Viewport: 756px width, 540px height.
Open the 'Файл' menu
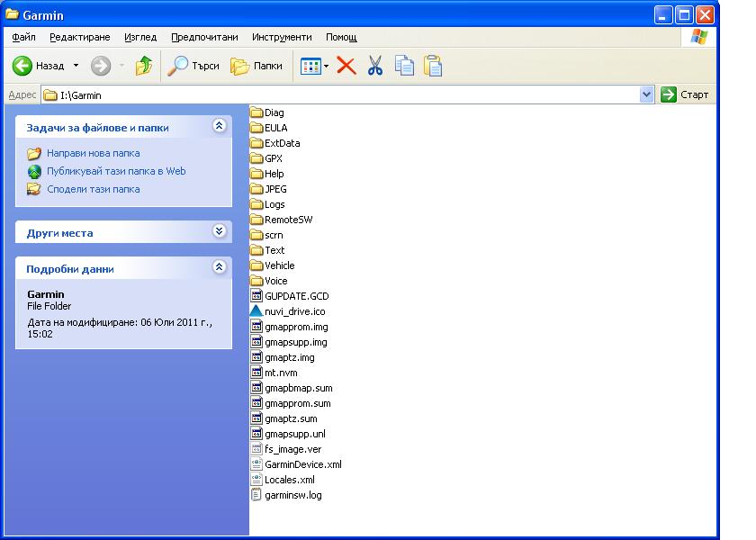24,37
